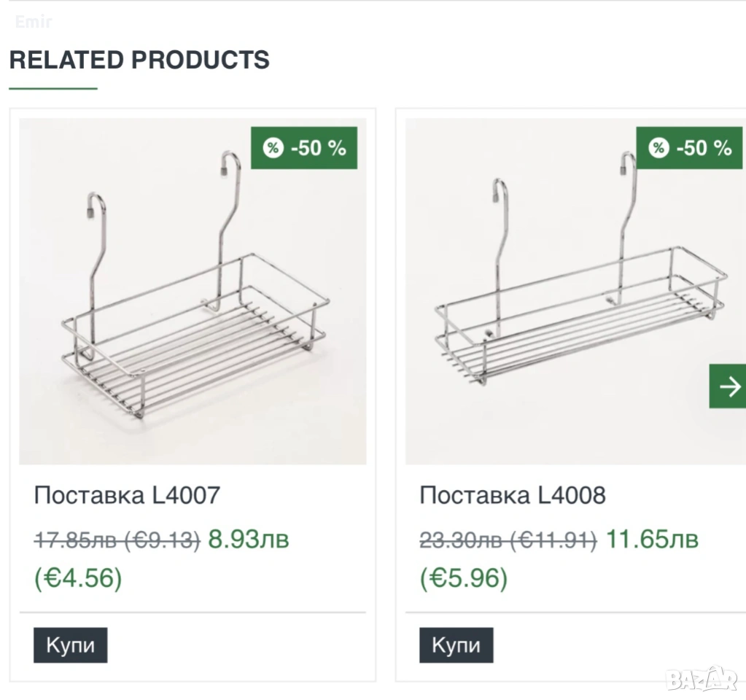Click the faint Emir text at top
Screen dimensions: 746x700
(x=34, y=22)
